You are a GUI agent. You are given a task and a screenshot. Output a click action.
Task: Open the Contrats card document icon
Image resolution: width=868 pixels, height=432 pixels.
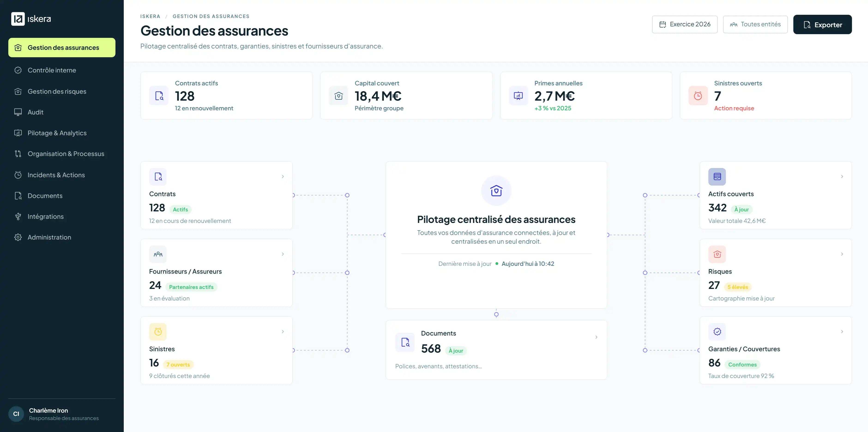point(158,177)
